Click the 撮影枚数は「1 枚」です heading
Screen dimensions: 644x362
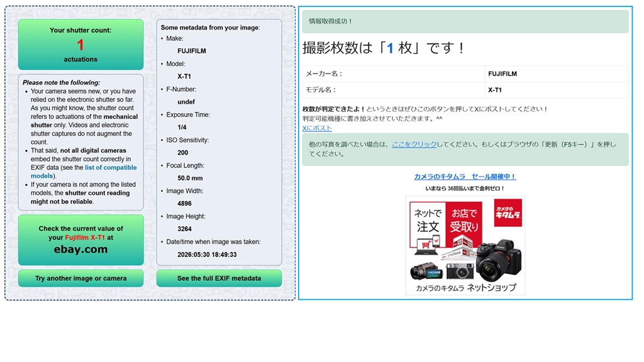(x=384, y=48)
